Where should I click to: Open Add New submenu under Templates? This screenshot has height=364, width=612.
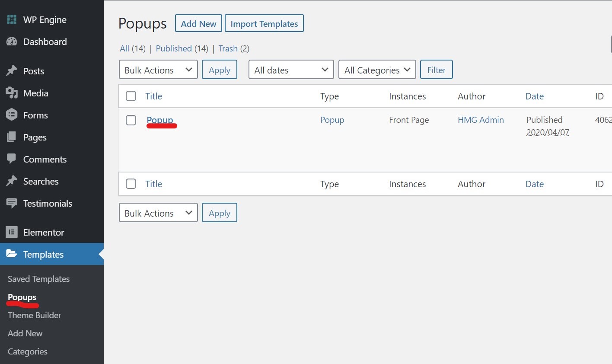click(x=25, y=333)
